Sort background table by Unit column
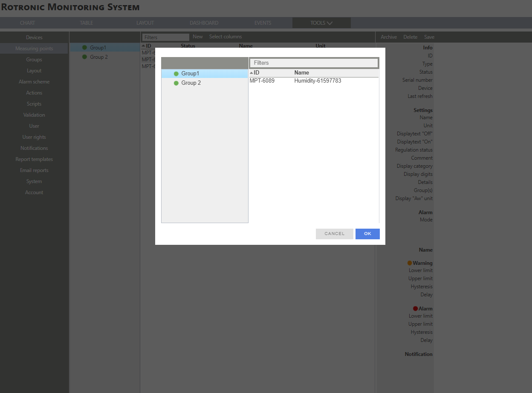The width and height of the screenshot is (532, 393). point(321,46)
